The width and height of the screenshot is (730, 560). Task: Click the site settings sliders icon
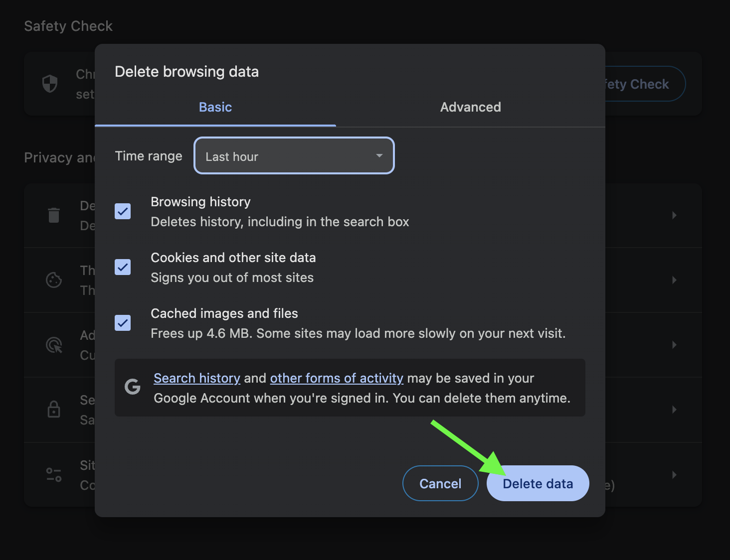tap(54, 474)
